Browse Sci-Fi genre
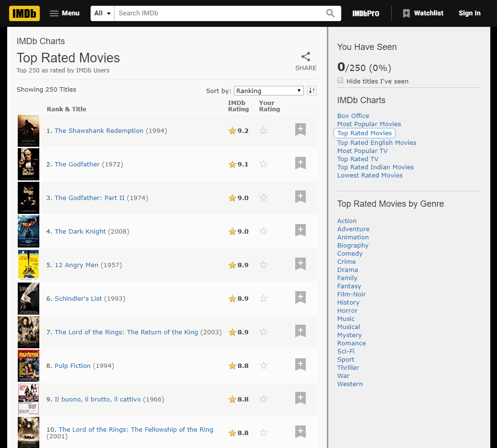The image size is (497, 448). tap(346, 352)
